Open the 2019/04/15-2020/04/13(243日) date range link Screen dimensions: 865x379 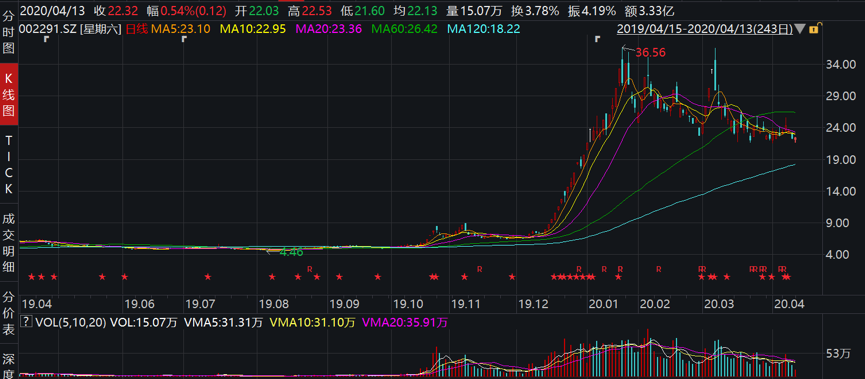(x=704, y=29)
